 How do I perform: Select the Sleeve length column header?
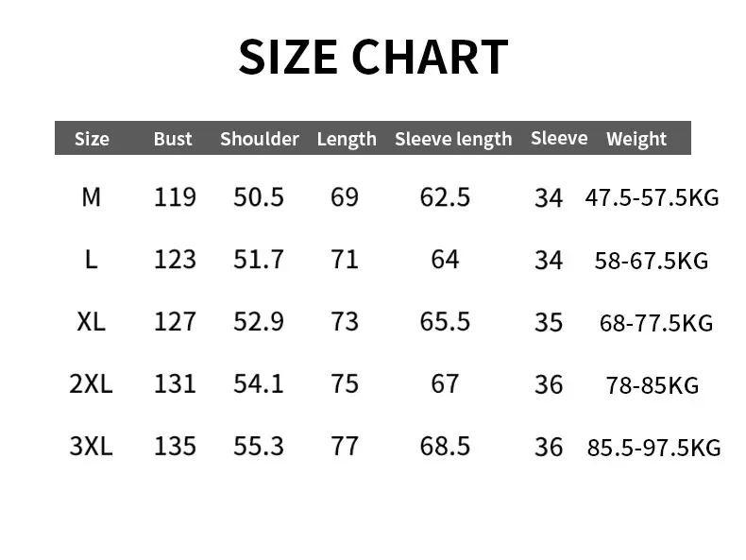click(x=453, y=140)
